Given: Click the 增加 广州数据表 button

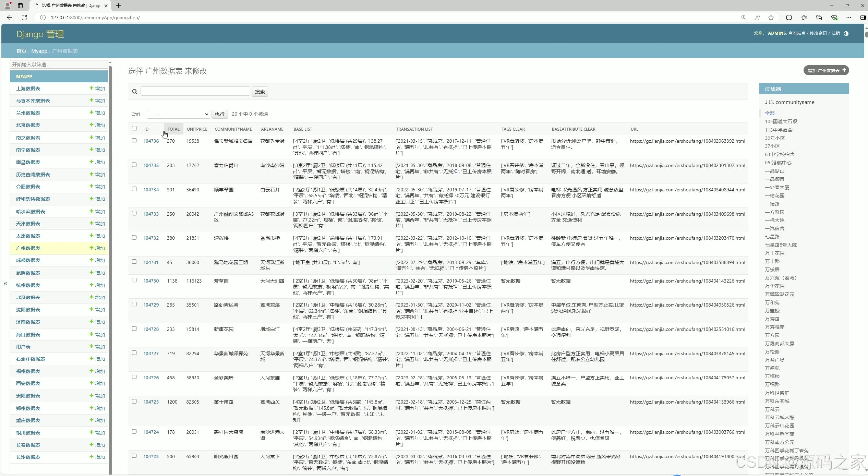Looking at the screenshot, I should (826, 70).
